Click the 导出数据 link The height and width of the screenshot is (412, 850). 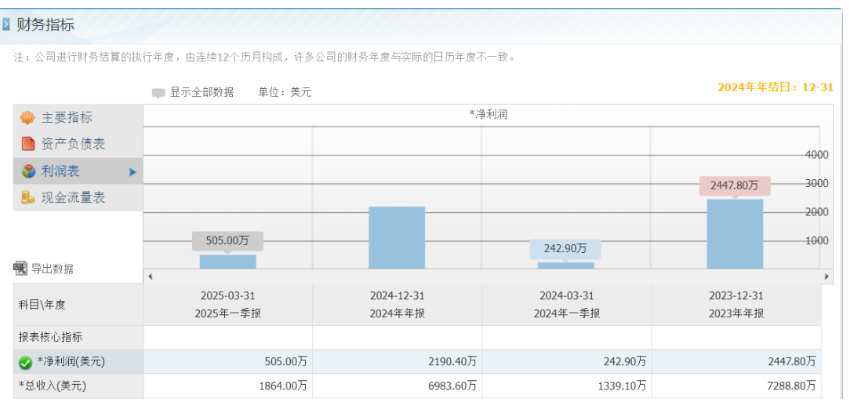[x=52, y=268]
